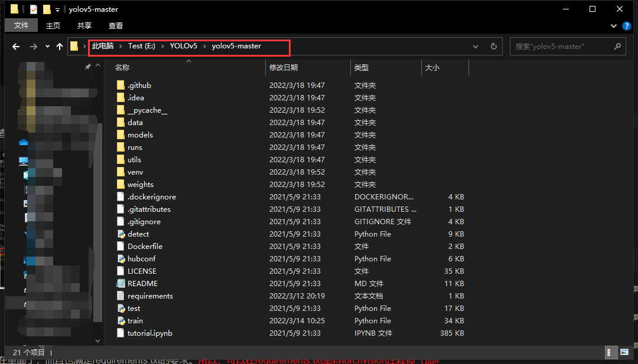Sort by 大小 column header
Screen dimensions: 638x364
click(432, 68)
